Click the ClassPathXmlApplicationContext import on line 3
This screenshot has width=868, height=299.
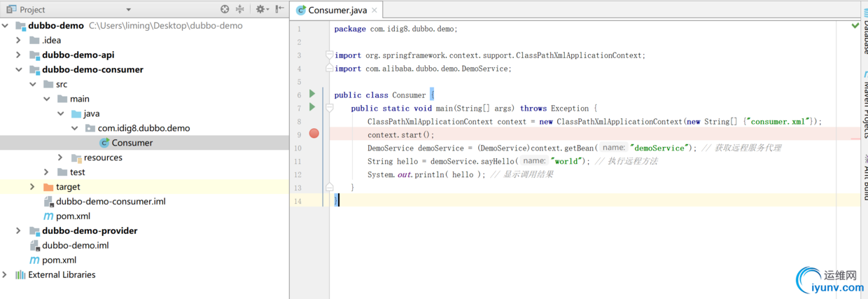490,55
